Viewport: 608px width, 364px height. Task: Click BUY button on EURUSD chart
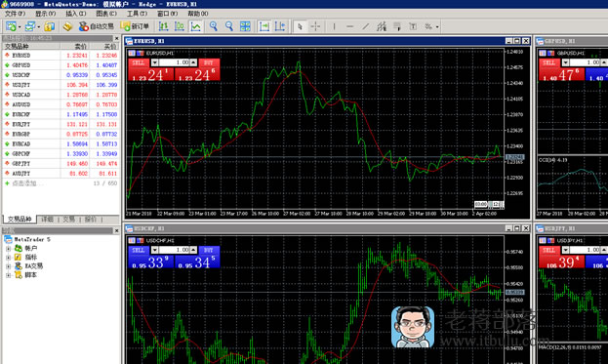point(209,62)
